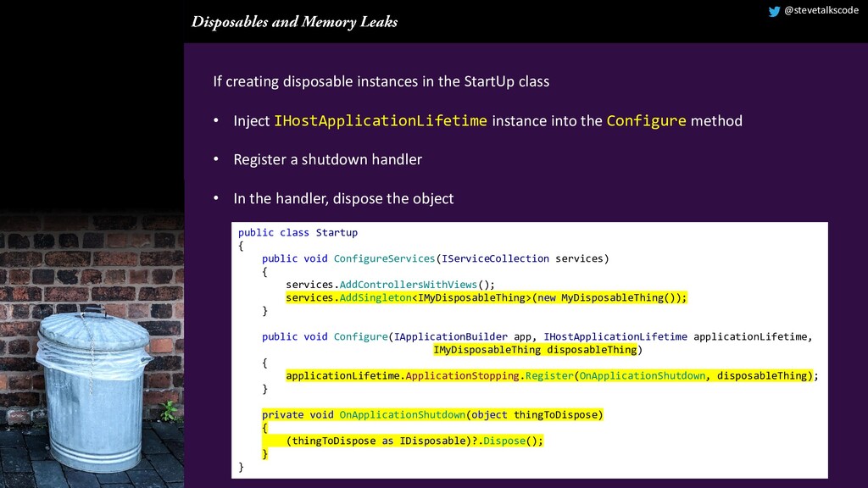Click the highlighted services.AddSingleton code line
Screen dimensions: 868x488
tap(487, 297)
